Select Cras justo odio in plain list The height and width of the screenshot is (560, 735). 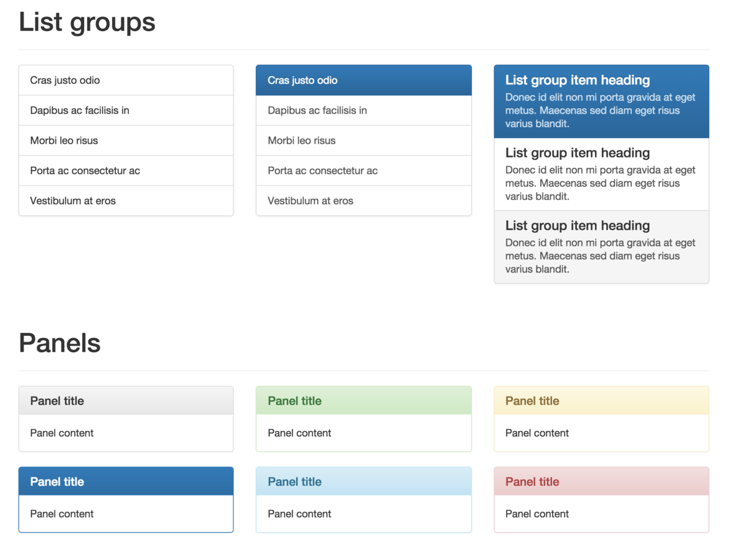(126, 80)
